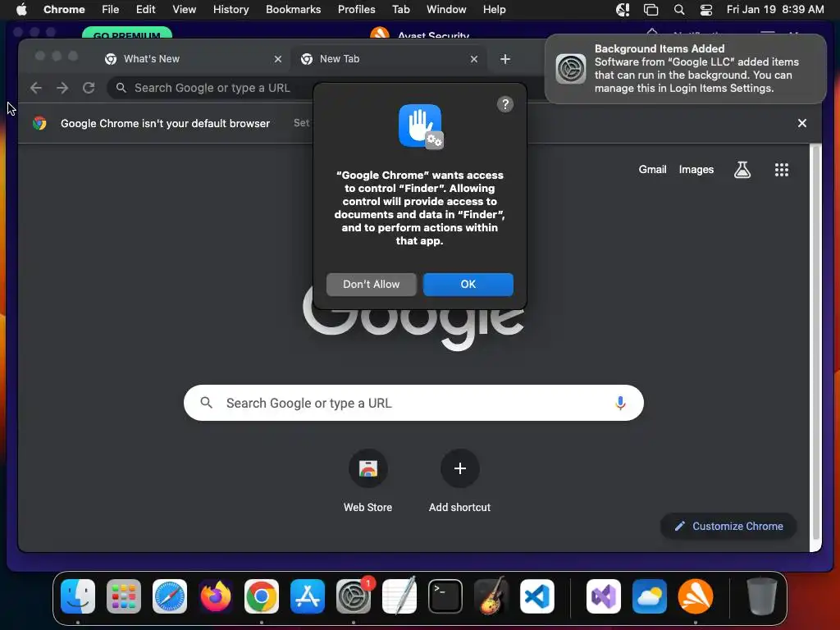Open the Images link
The width and height of the screenshot is (840, 630).
click(696, 169)
